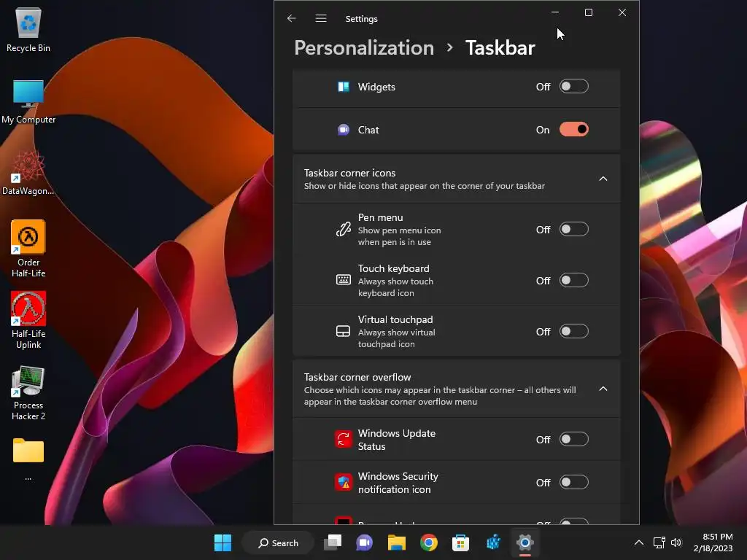
Task: Click the 'Virtual touchpad' label text
Action: [x=395, y=319]
